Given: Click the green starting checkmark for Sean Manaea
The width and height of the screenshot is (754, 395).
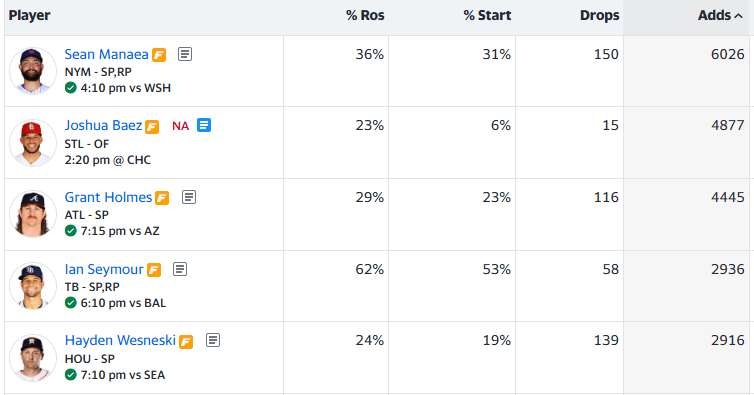Looking at the screenshot, I should point(71,88).
